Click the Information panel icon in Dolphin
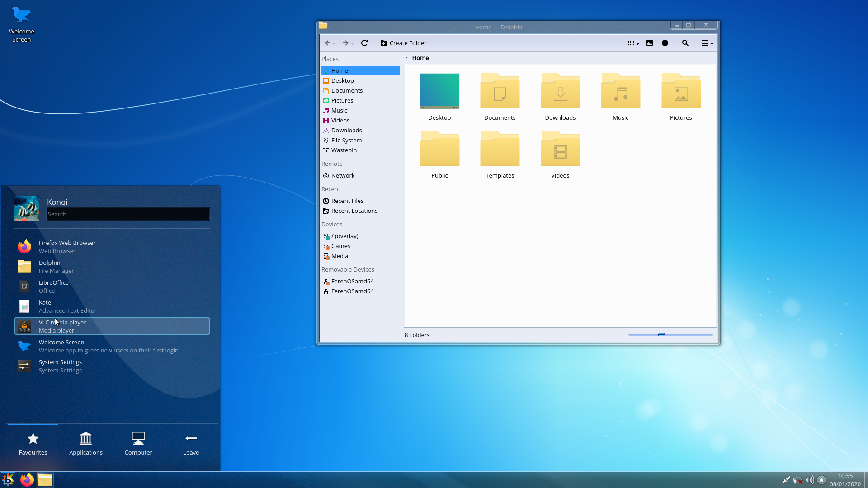 (x=665, y=43)
